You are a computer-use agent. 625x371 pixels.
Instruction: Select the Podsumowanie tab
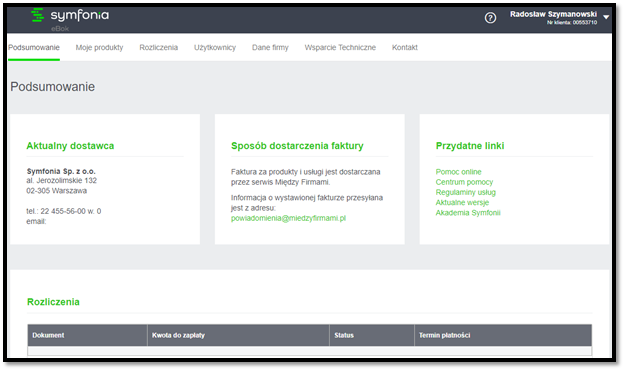pos(34,47)
